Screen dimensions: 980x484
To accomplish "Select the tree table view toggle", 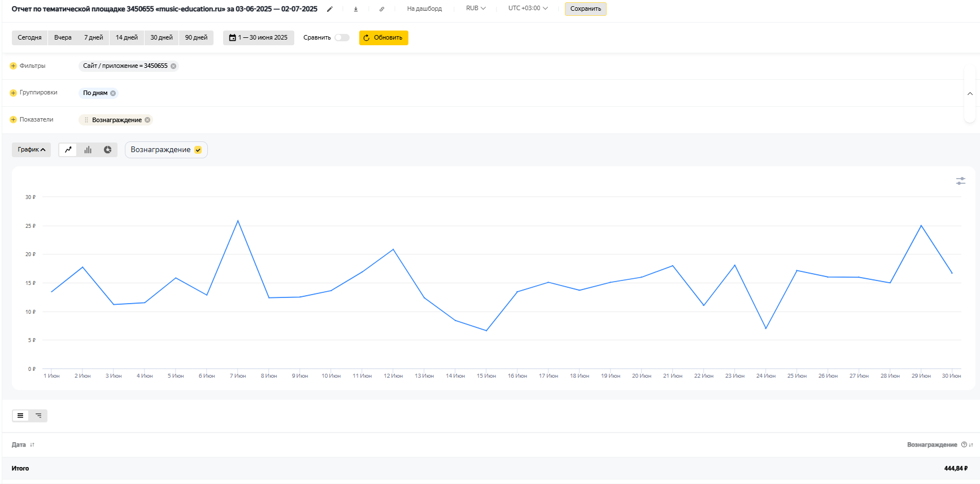I will 38,416.
